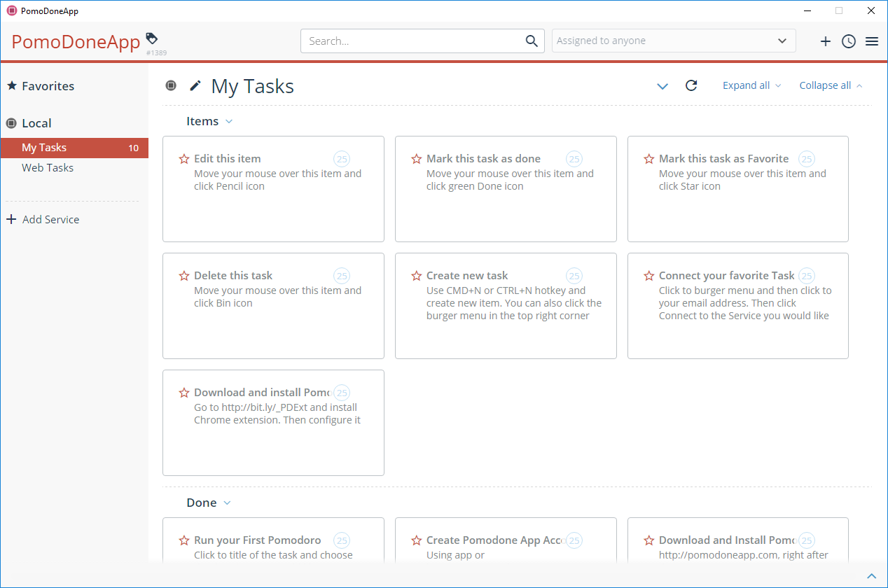888x588 pixels.
Task: Click the 25 timer badge on Mark this task as done
Action: tap(574, 159)
